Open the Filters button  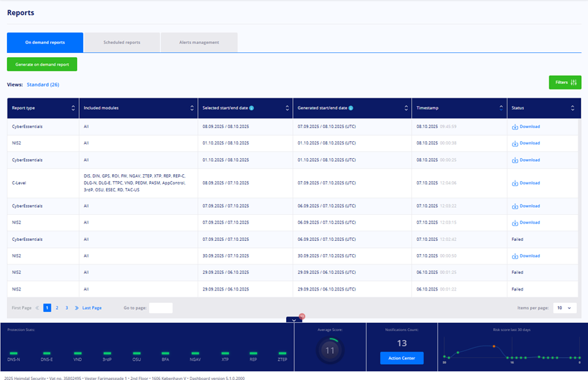pyautogui.click(x=565, y=83)
